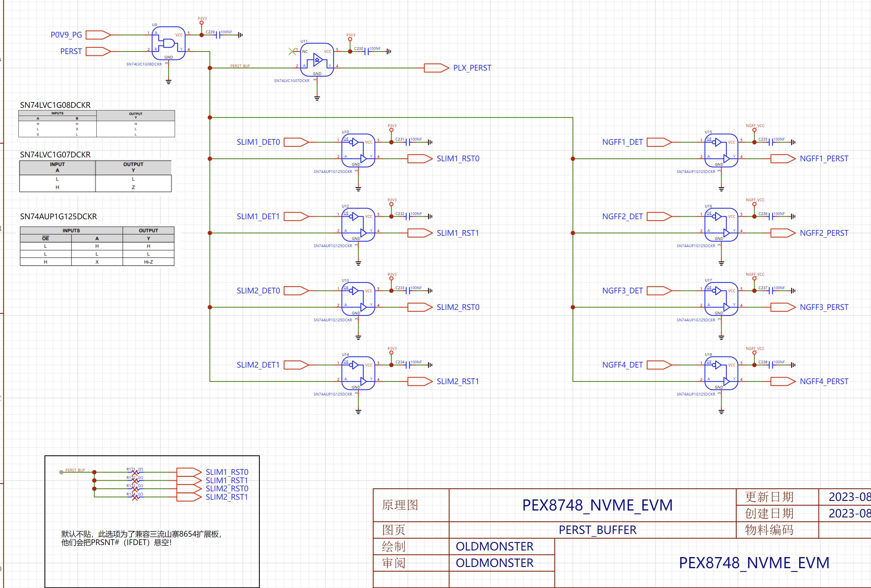The width and height of the screenshot is (871, 588).
Task: Select the SN74LVC1G08DCKR truth table heading
Action: (56, 105)
